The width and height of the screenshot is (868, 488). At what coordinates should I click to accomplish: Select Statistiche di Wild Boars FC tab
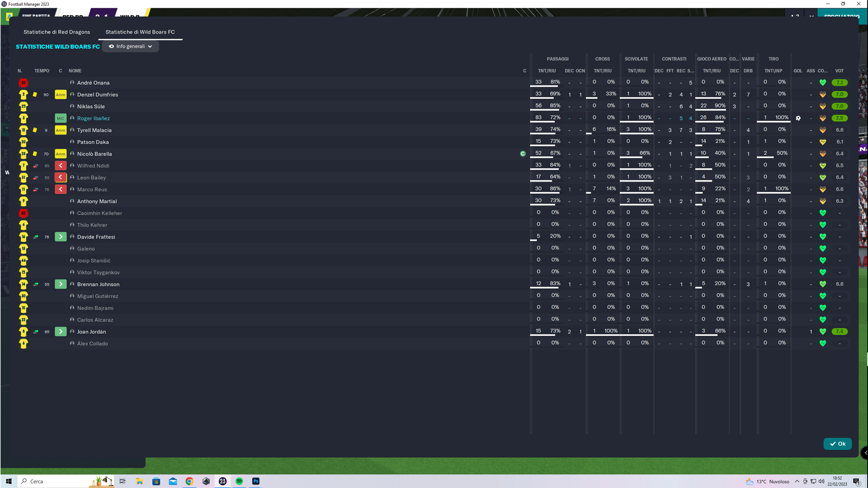pos(140,32)
